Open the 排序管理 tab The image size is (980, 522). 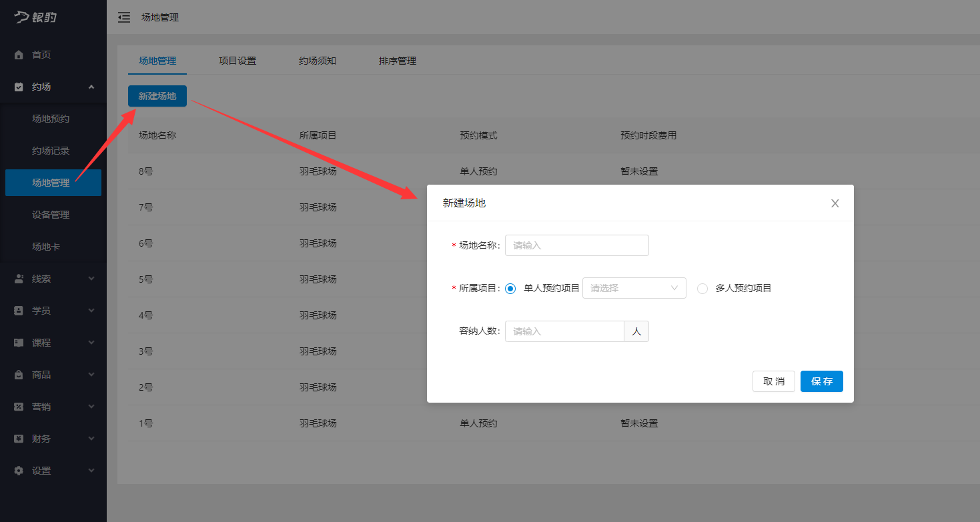[397, 60]
